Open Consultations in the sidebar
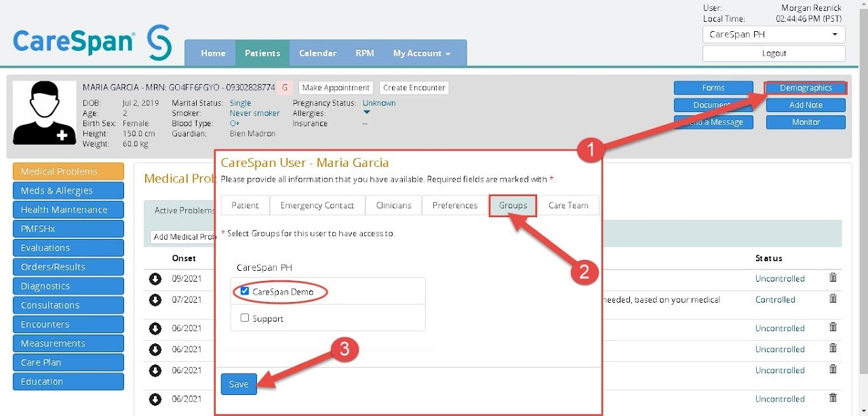This screenshot has height=416, width=868. point(68,305)
